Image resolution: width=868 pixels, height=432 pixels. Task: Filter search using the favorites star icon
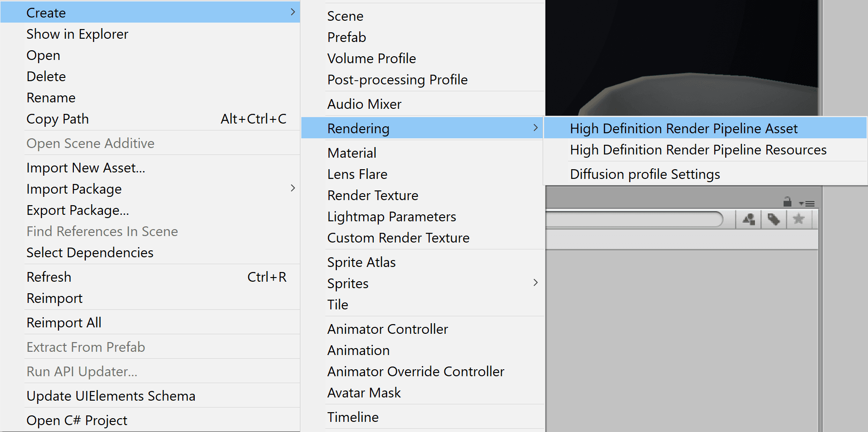pos(798,219)
